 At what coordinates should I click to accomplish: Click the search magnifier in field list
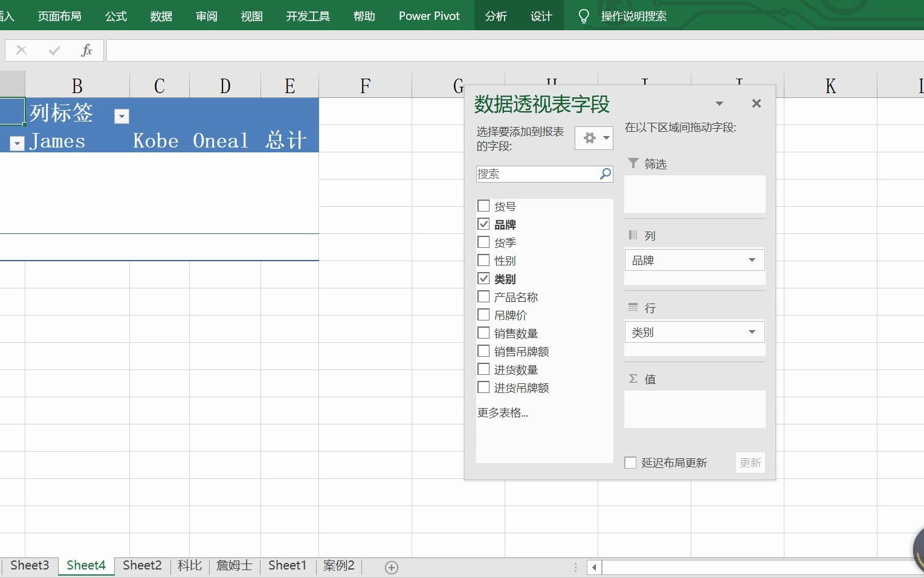pyautogui.click(x=605, y=174)
